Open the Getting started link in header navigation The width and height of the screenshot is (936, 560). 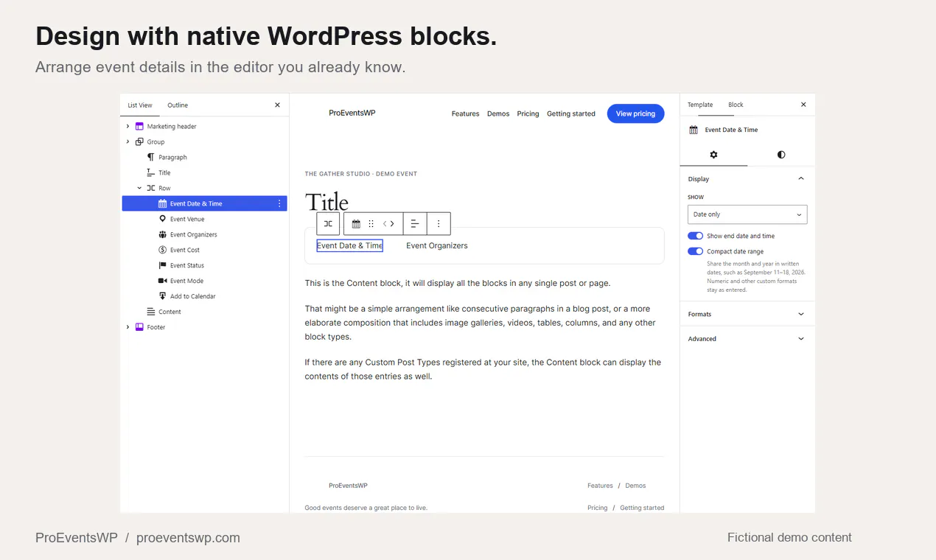pyautogui.click(x=571, y=114)
